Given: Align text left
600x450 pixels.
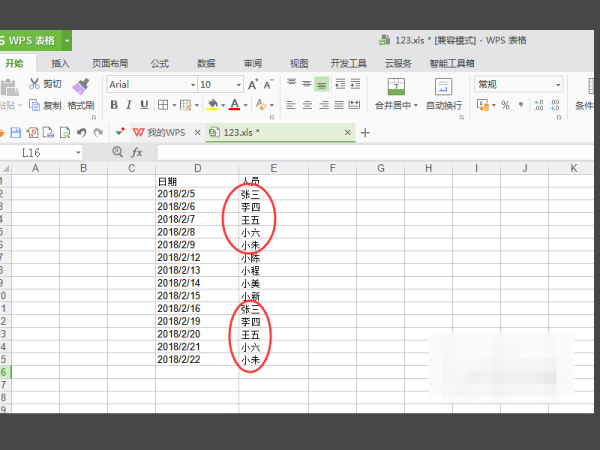Looking at the screenshot, I should (x=291, y=105).
